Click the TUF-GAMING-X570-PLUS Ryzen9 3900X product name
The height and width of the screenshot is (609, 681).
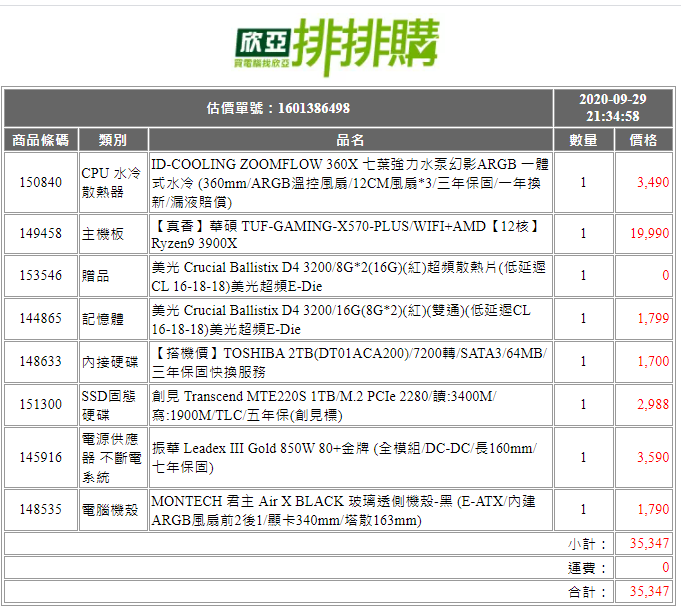click(346, 235)
